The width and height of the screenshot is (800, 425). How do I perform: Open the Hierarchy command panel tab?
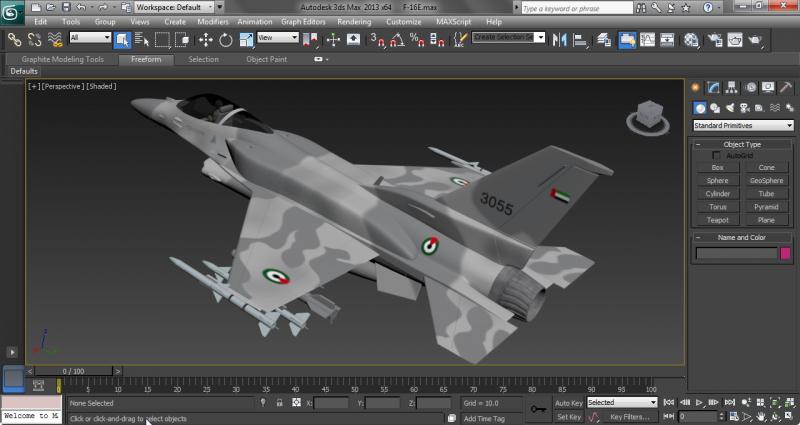pyautogui.click(x=733, y=88)
